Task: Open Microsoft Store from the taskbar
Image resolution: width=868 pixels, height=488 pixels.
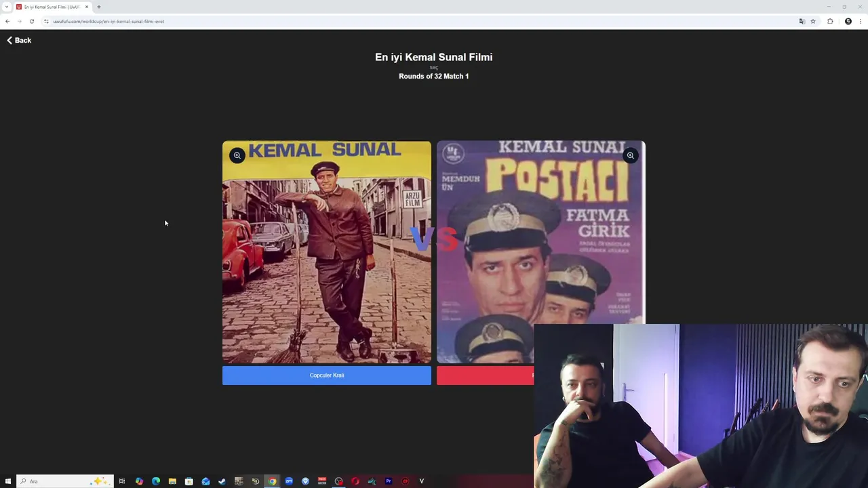Action: [189, 481]
